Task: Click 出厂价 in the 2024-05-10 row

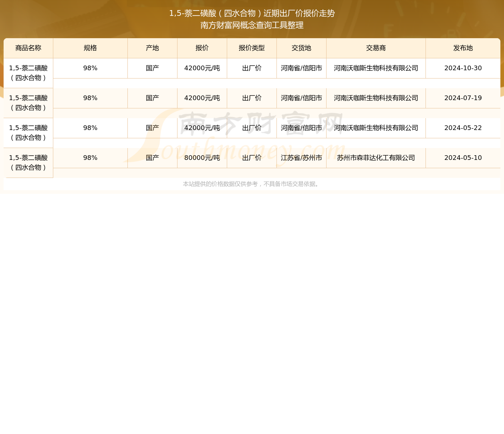Action: (252, 158)
